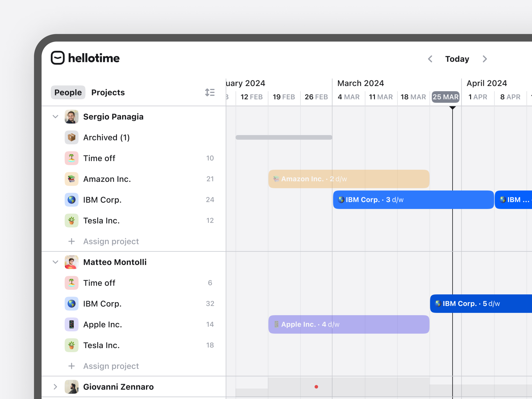Click the plant icon for Tesla Inc.

coord(71,220)
